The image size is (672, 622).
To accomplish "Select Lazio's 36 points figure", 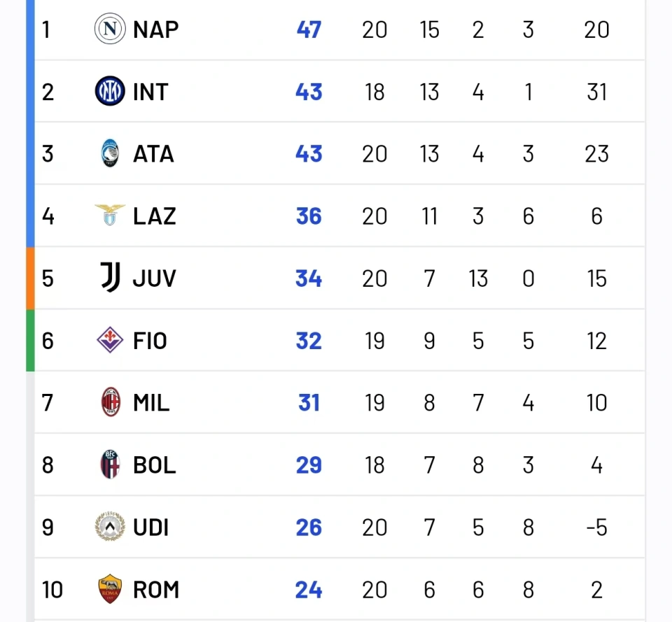I will point(309,216).
